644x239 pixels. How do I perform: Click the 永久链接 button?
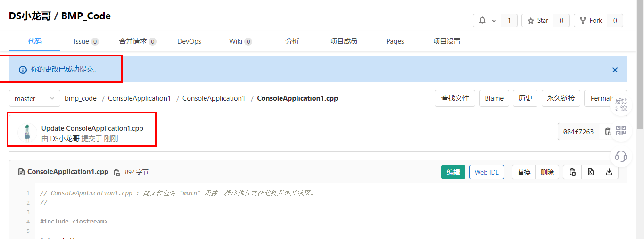pos(561,98)
